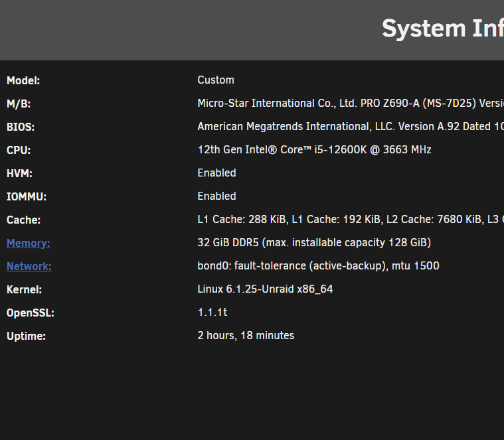This screenshot has width=504, height=440.
Task: Click the Kernel label
Action: [x=24, y=290]
